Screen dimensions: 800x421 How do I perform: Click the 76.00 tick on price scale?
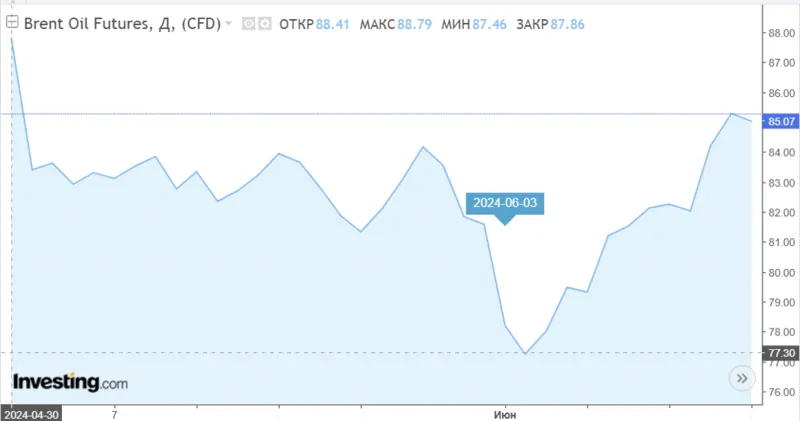pyautogui.click(x=780, y=392)
